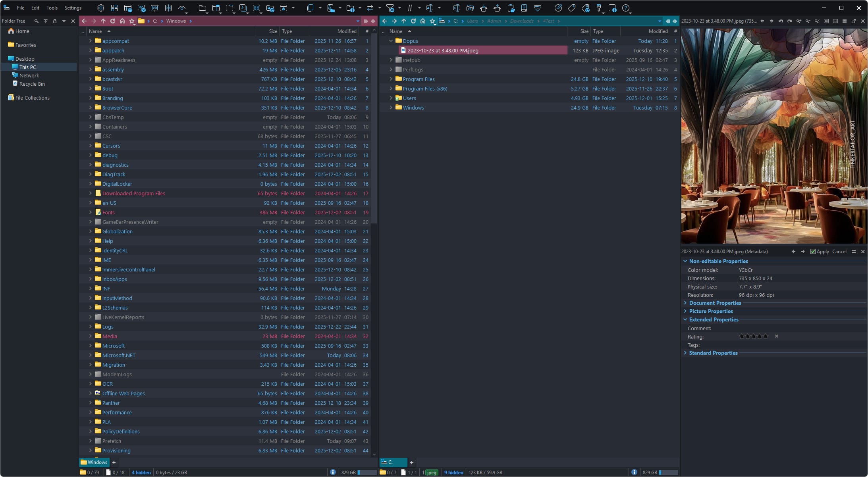Click the Folder Tree search magnifier icon
This screenshot has width=868, height=477.
(x=36, y=21)
